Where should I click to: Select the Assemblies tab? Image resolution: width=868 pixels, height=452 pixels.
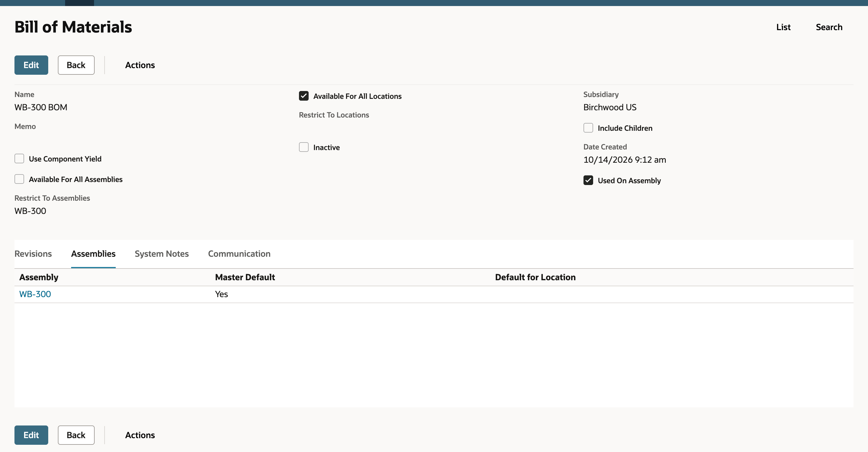pyautogui.click(x=93, y=254)
